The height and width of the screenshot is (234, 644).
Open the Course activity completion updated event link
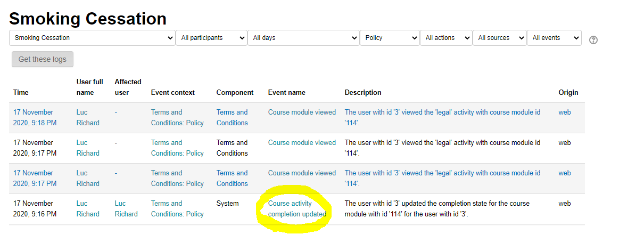coord(297,208)
